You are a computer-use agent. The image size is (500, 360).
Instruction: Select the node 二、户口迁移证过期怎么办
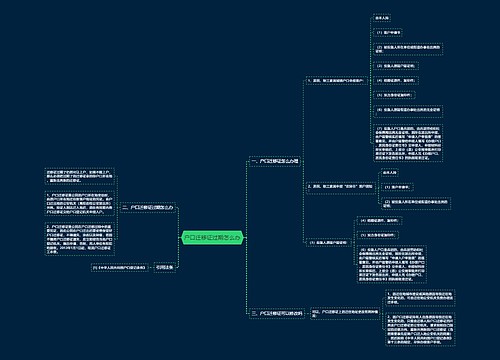[148, 207]
